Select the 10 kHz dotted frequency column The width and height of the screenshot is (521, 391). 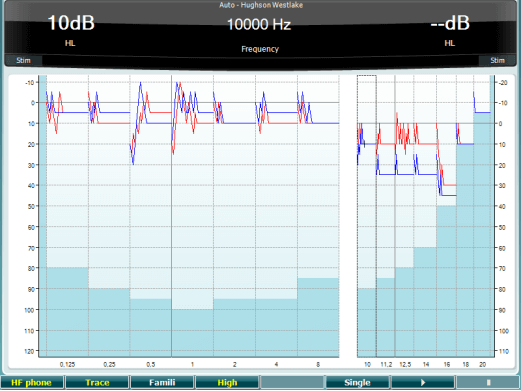pos(367,216)
